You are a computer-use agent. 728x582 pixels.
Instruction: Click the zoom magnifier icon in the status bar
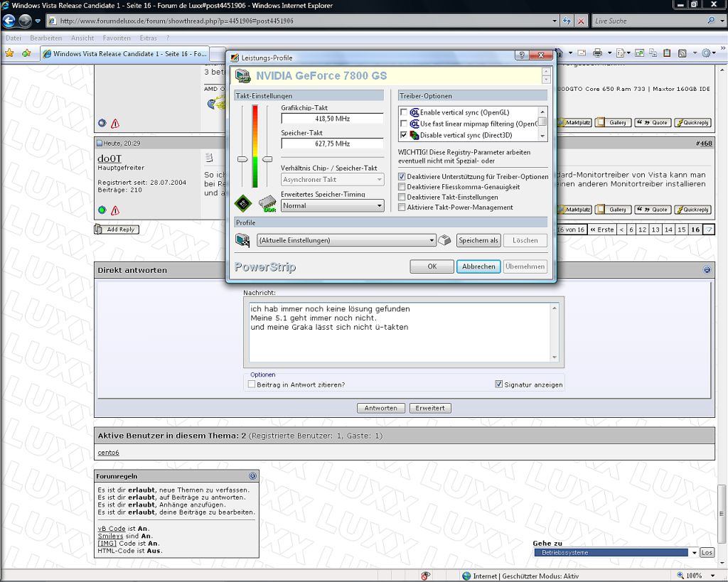coord(680,576)
